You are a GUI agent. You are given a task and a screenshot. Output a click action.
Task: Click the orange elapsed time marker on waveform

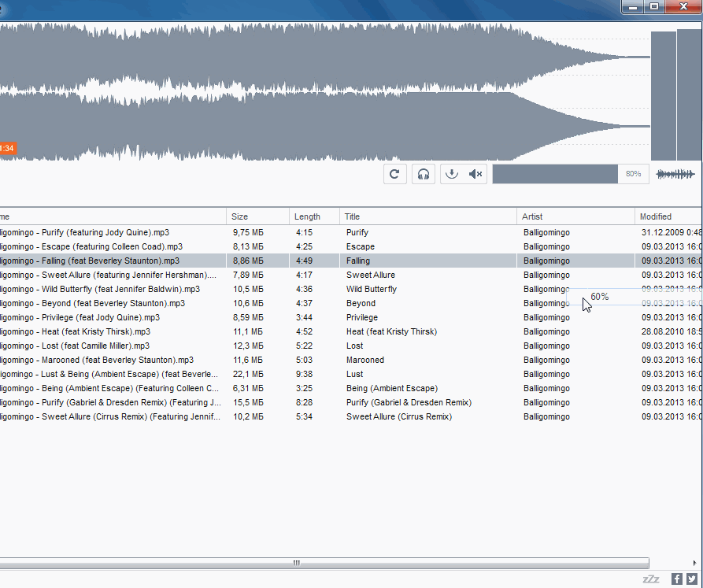click(x=7, y=148)
